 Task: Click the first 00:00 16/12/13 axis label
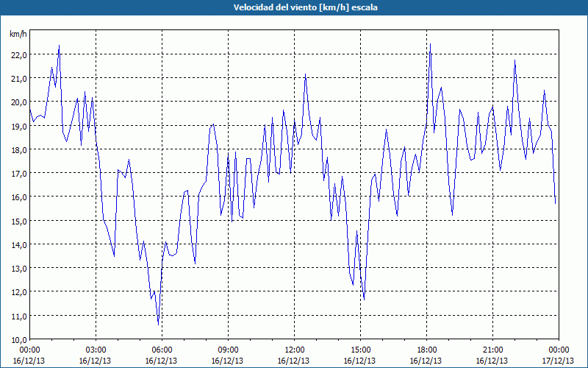click(29, 355)
